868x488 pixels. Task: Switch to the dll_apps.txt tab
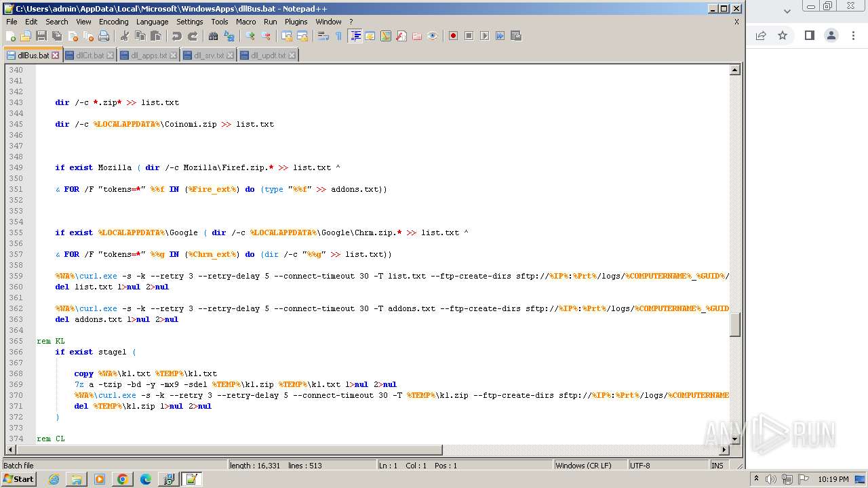[149, 56]
